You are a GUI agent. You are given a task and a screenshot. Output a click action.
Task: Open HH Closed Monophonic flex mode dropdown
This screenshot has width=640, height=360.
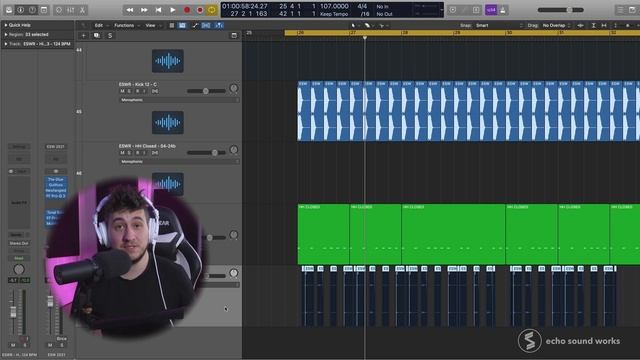[x=179, y=161]
